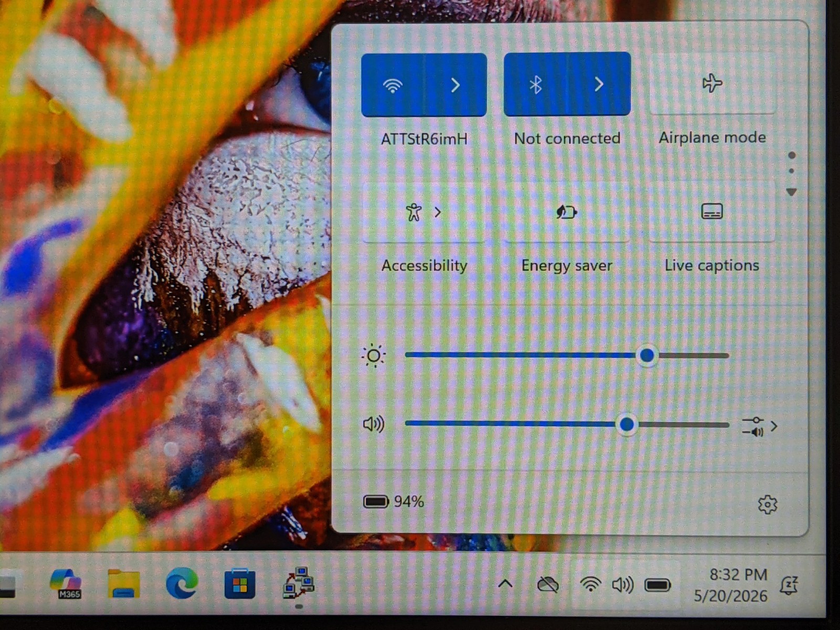Click Wi-Fi icon in system tray

pos(591,584)
